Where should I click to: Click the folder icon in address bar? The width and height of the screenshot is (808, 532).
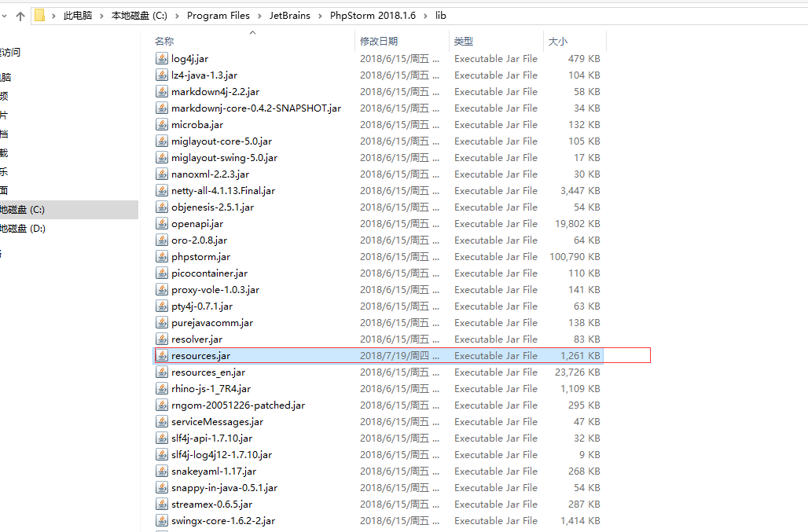click(39, 16)
